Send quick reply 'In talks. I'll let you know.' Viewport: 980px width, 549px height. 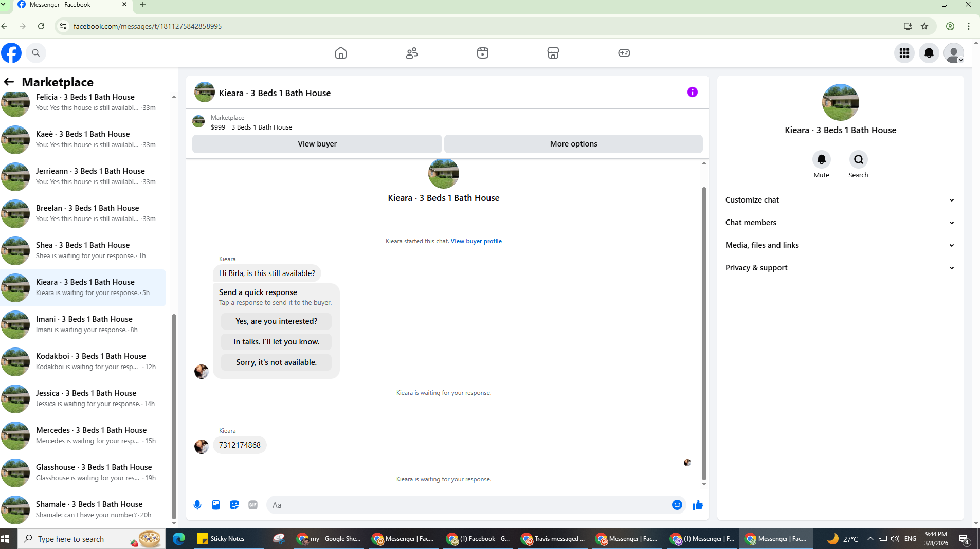click(276, 342)
